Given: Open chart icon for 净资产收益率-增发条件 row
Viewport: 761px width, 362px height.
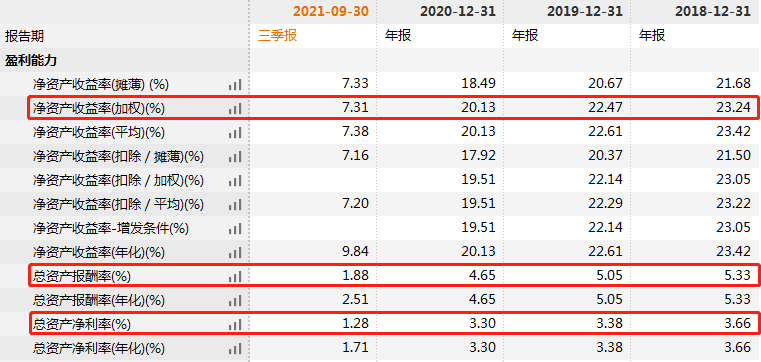Looking at the screenshot, I should (235, 229).
